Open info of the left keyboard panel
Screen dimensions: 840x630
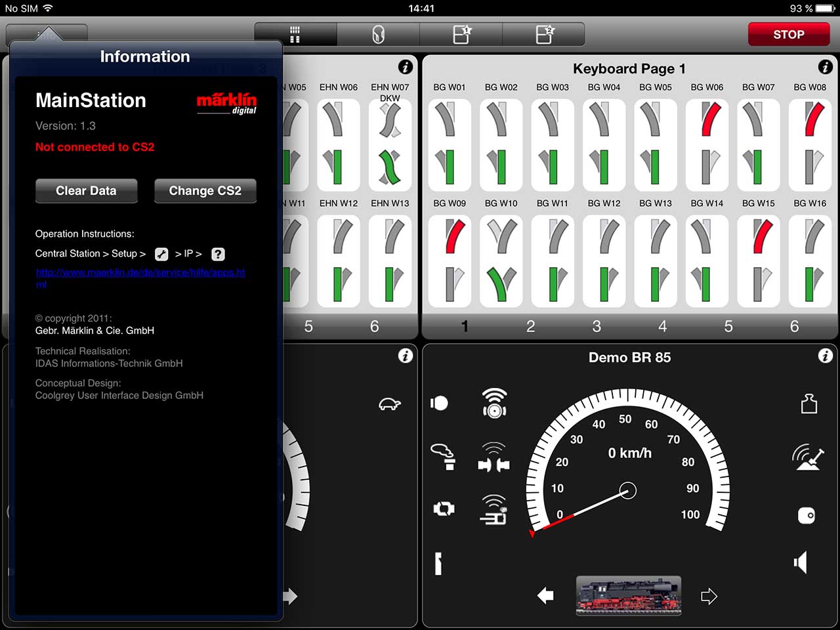click(x=406, y=67)
